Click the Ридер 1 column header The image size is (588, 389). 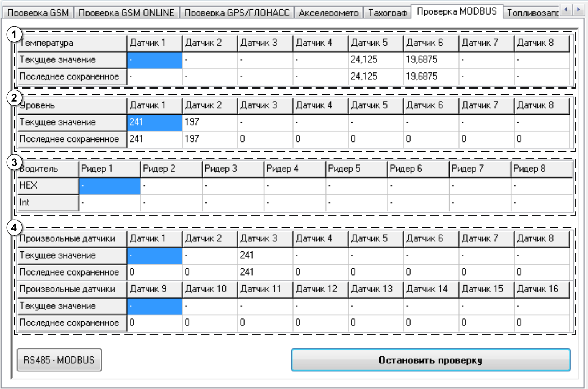[x=110, y=169]
